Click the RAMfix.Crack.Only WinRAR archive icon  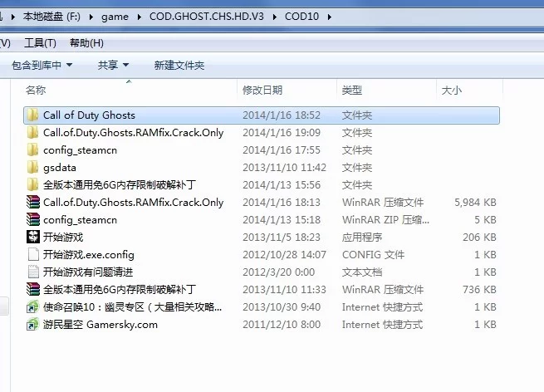(x=33, y=203)
